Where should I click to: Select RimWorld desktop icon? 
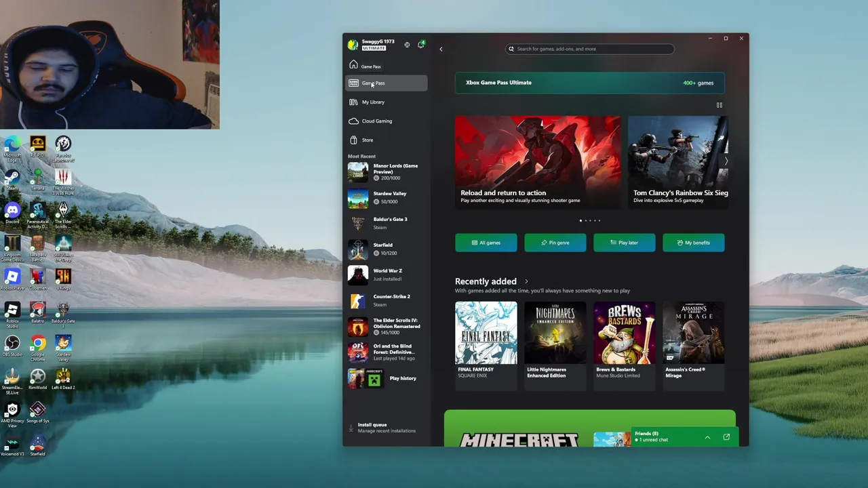click(x=37, y=380)
